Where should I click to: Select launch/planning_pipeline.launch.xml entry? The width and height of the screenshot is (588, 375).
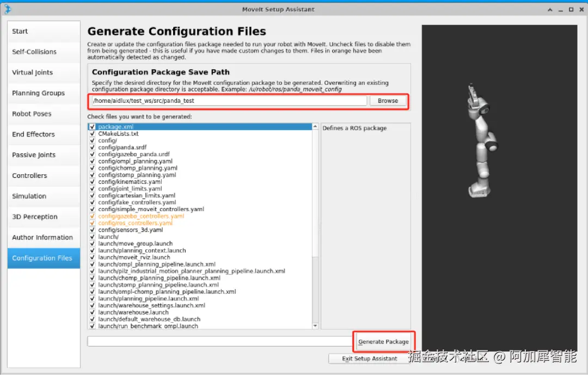point(148,298)
